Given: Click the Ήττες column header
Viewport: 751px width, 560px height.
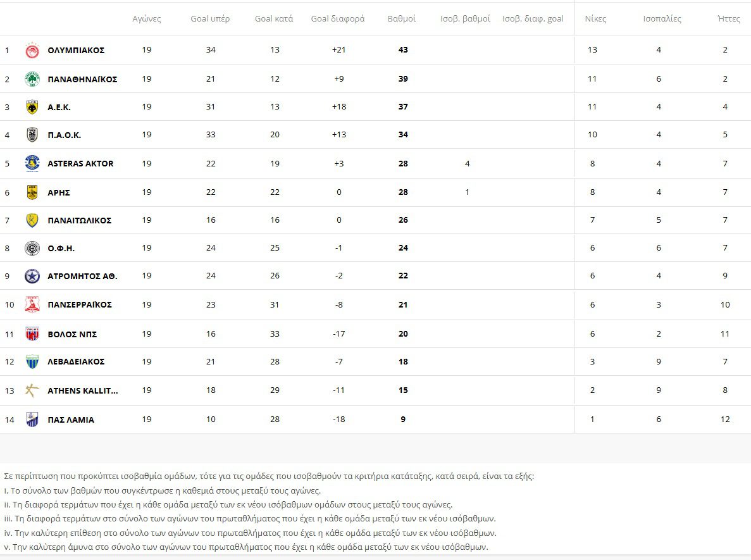Looking at the screenshot, I should click(729, 19).
